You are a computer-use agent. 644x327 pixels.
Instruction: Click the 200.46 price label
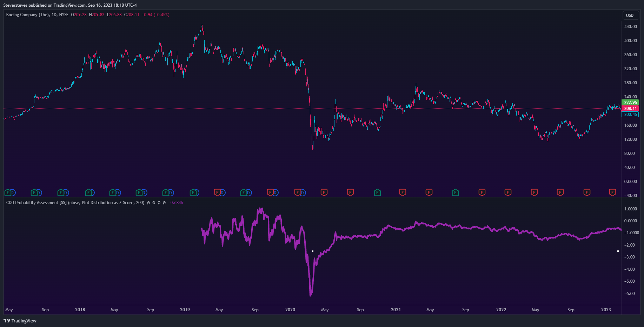point(630,115)
